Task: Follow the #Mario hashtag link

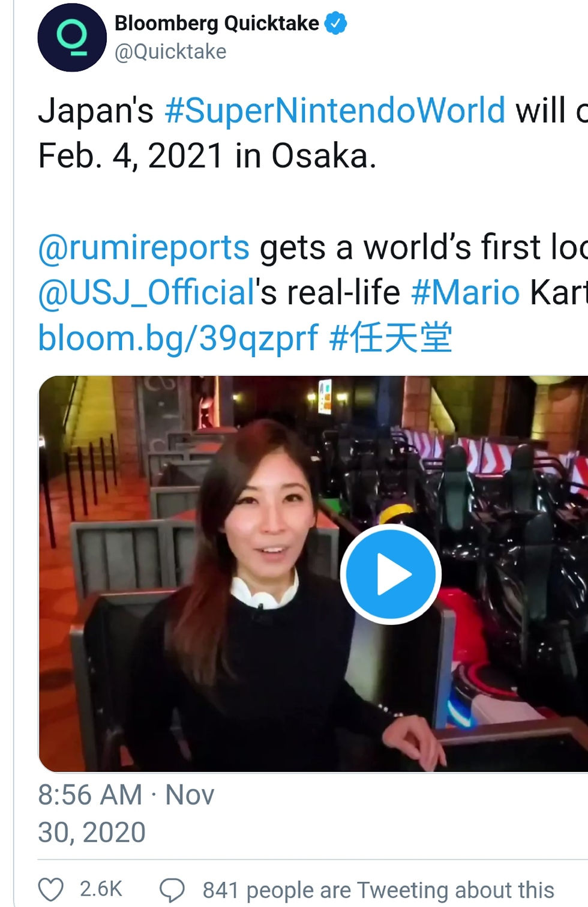Action: (466, 293)
